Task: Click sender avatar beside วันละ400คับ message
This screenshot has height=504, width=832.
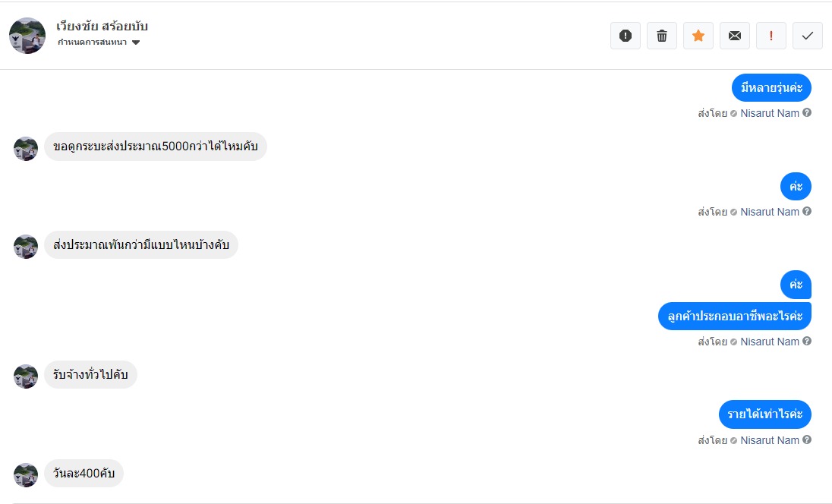Action: coord(26,475)
